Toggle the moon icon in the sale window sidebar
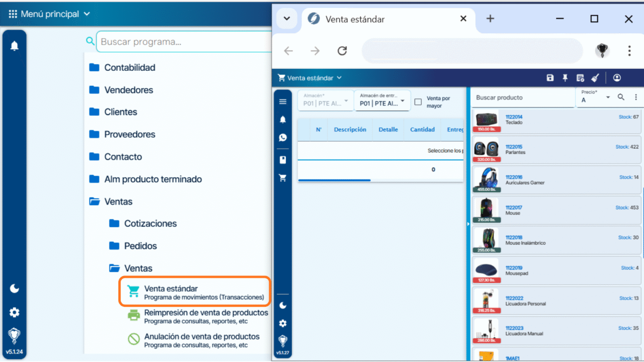Image resolution: width=644 pixels, height=362 pixels. coord(283,306)
